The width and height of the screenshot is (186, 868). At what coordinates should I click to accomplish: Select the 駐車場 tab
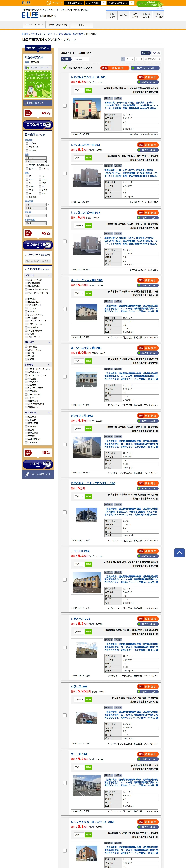click(81, 25)
